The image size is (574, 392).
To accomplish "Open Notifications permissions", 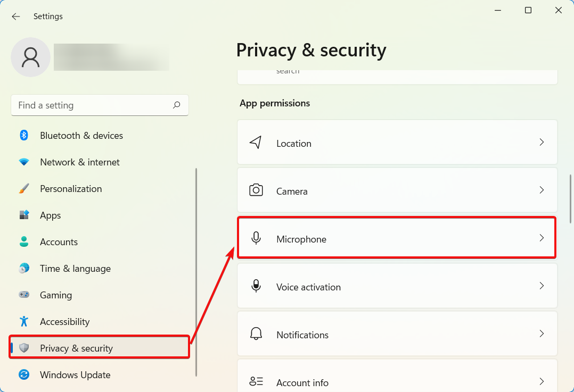I will 397,334.
